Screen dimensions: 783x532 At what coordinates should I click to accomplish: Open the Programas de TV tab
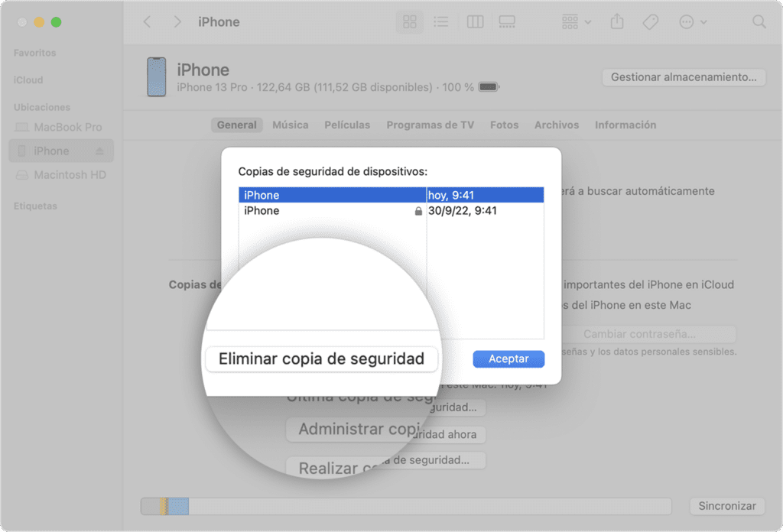coord(430,125)
